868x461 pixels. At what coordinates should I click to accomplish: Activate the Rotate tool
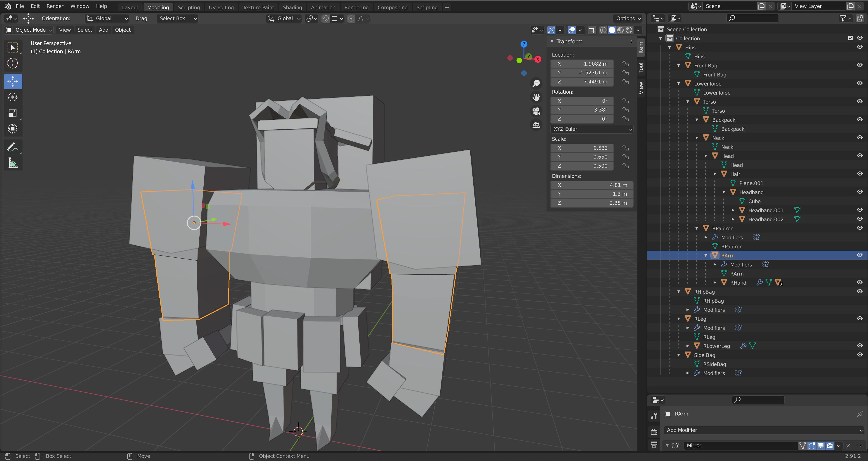coord(13,97)
